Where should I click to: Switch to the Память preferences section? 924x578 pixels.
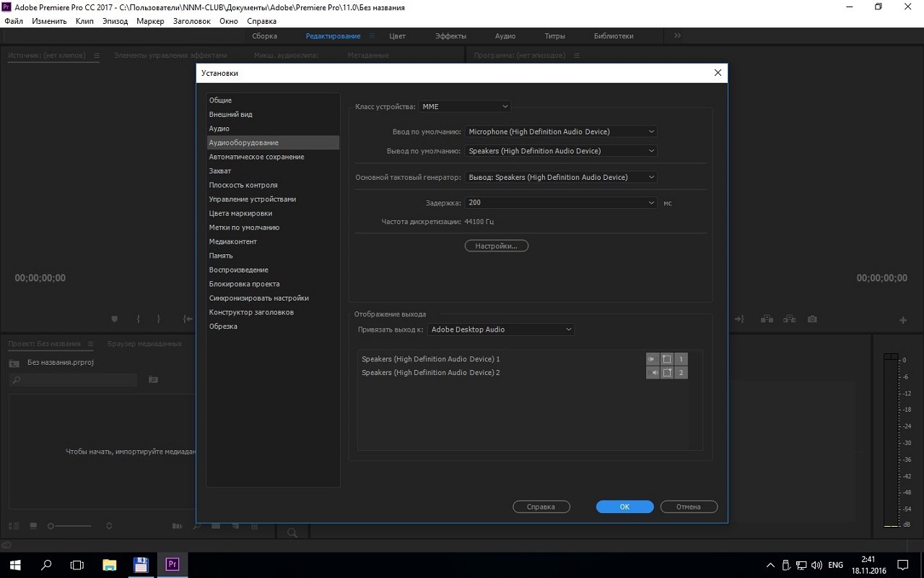[x=221, y=256]
